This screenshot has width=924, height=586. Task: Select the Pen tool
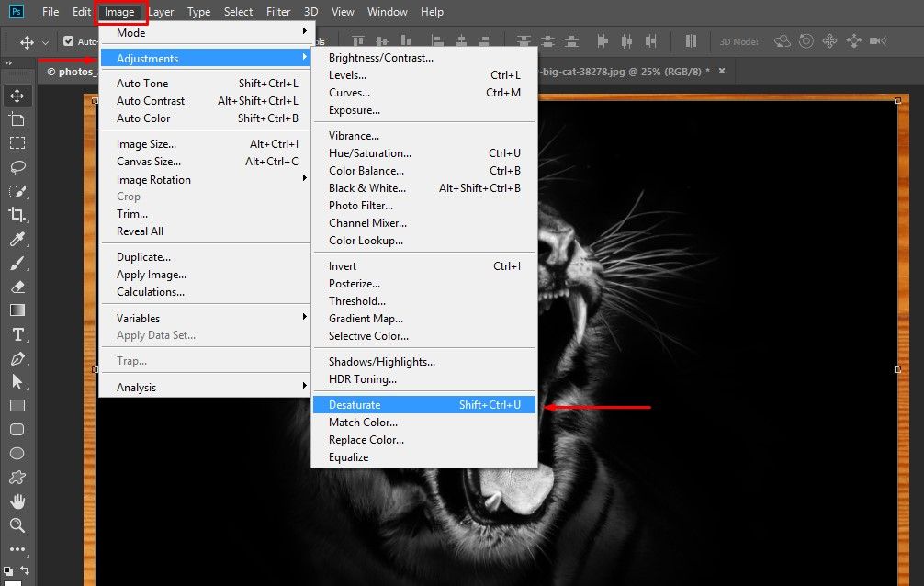(17, 358)
